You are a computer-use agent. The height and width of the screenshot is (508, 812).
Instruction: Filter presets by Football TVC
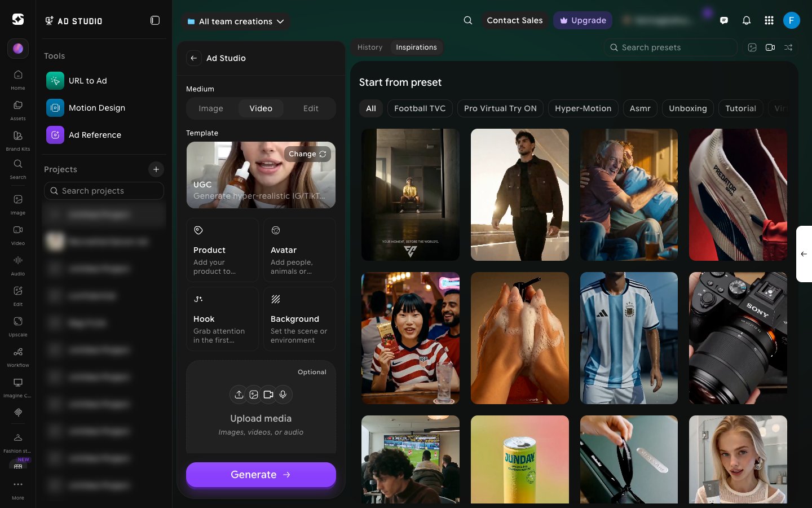(x=420, y=108)
